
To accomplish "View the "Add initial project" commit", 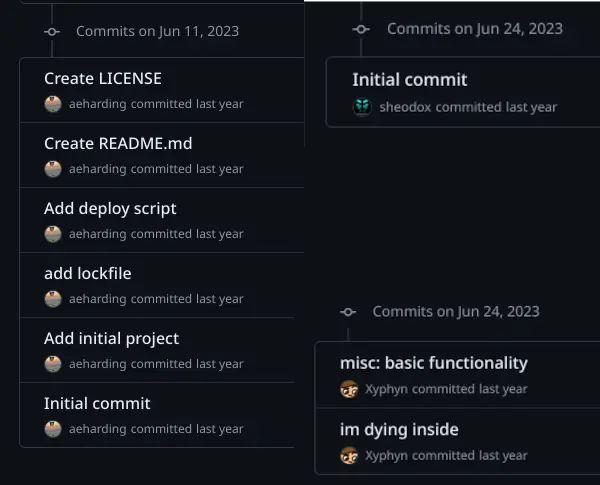I will 111,338.
